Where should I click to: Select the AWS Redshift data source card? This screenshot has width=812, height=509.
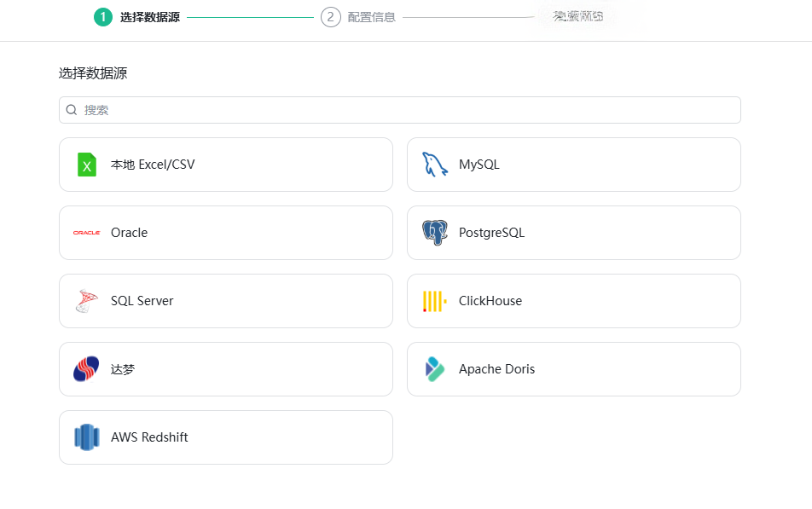[x=225, y=437]
